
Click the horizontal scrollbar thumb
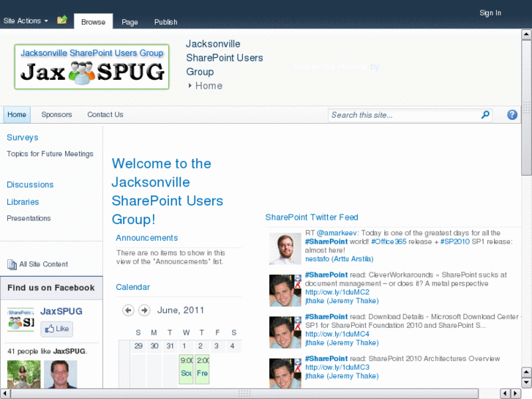(244, 394)
